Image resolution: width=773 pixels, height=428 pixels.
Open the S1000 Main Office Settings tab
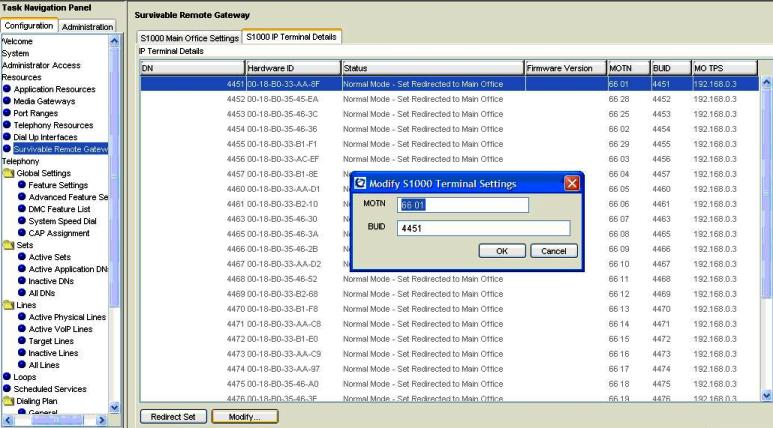pyautogui.click(x=189, y=38)
